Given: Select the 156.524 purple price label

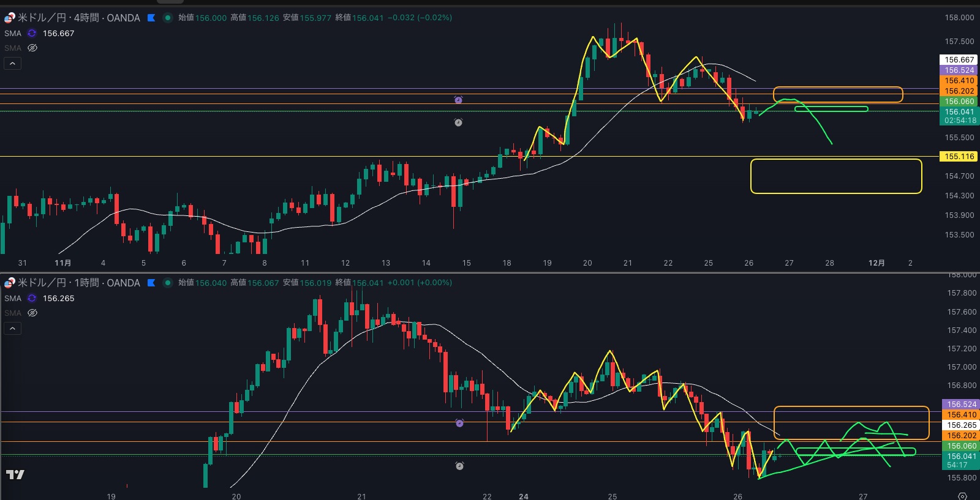Looking at the screenshot, I should [x=959, y=70].
